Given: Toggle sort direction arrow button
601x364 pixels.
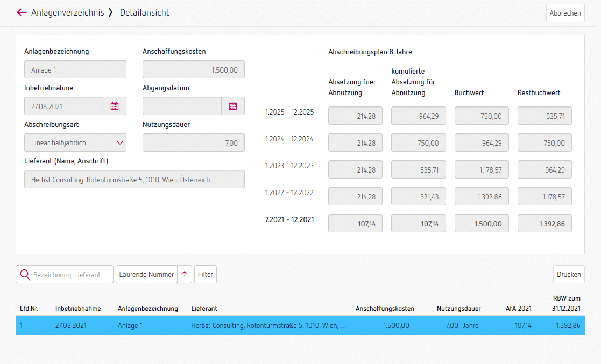Looking at the screenshot, I should pos(185,274).
